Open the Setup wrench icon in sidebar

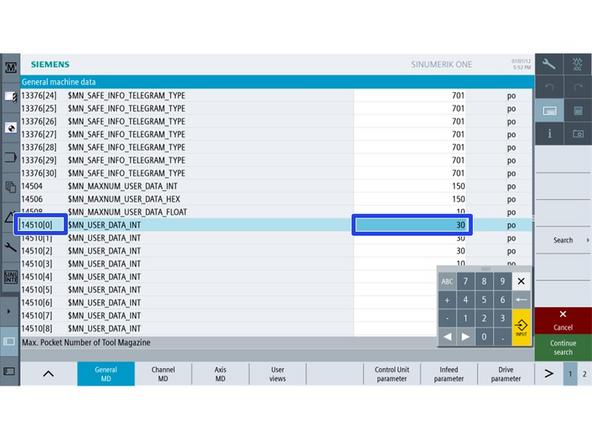11,247
